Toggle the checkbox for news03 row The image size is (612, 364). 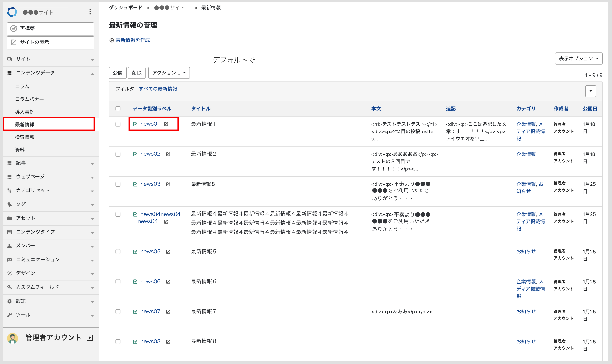click(x=118, y=184)
